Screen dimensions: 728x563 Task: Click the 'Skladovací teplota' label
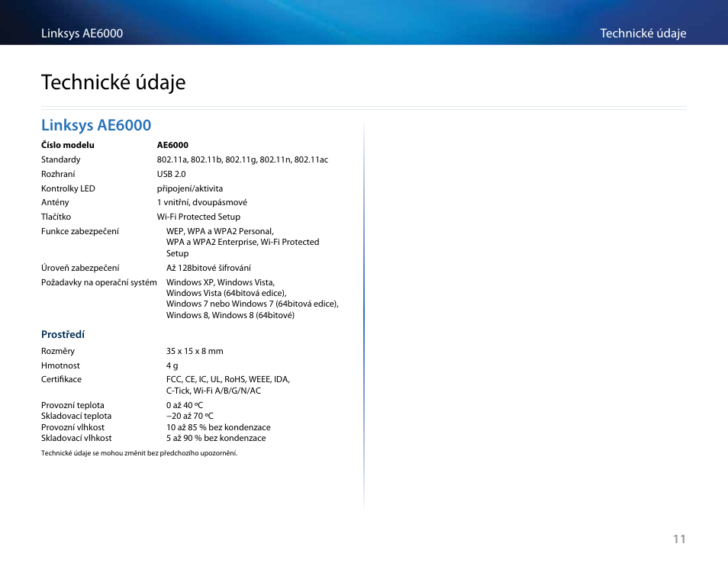click(76, 416)
